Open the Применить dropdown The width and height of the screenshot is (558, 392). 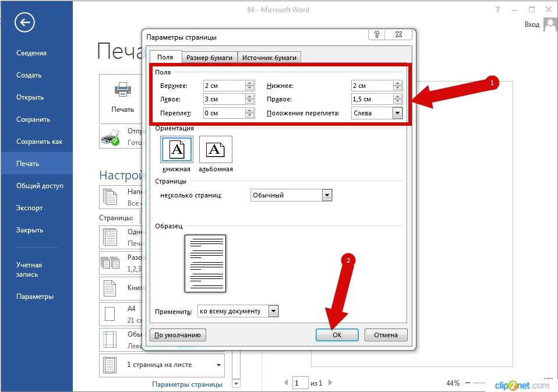[273, 311]
